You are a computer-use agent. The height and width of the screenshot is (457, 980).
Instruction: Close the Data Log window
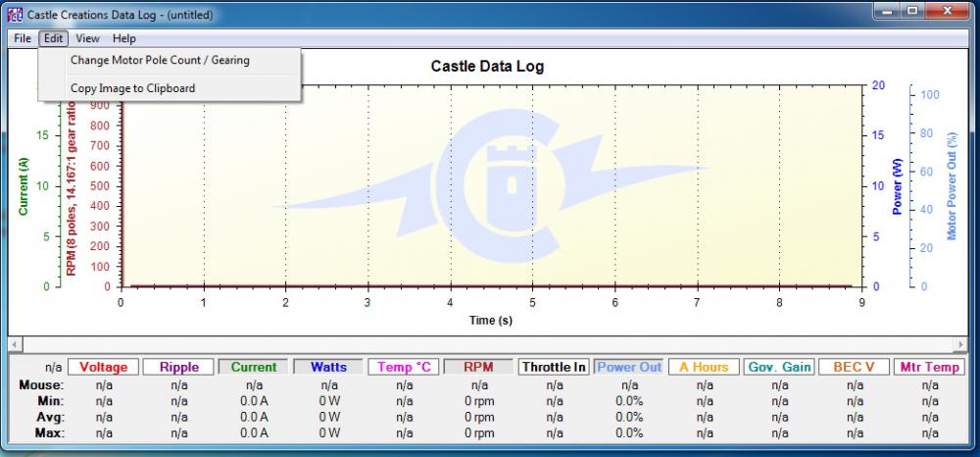coord(948,11)
